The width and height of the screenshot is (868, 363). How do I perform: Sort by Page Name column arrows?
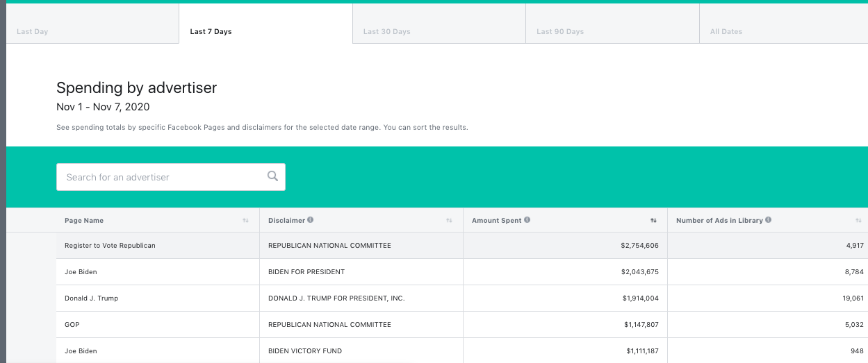(x=245, y=221)
